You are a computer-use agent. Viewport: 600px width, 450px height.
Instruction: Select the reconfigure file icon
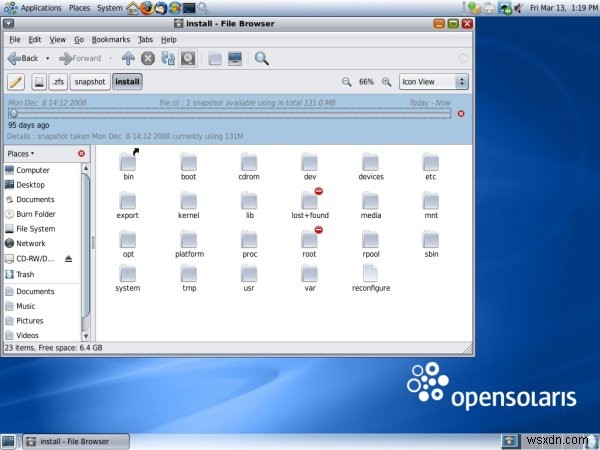(x=370, y=273)
